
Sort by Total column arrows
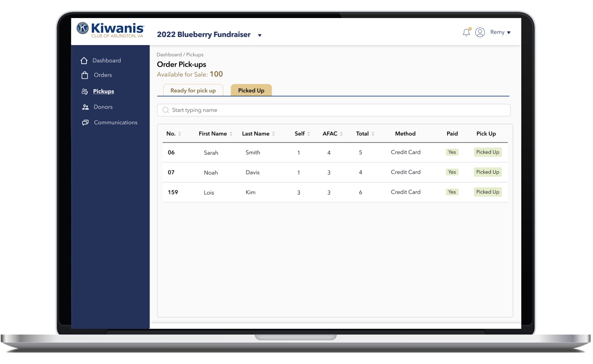[373, 134]
